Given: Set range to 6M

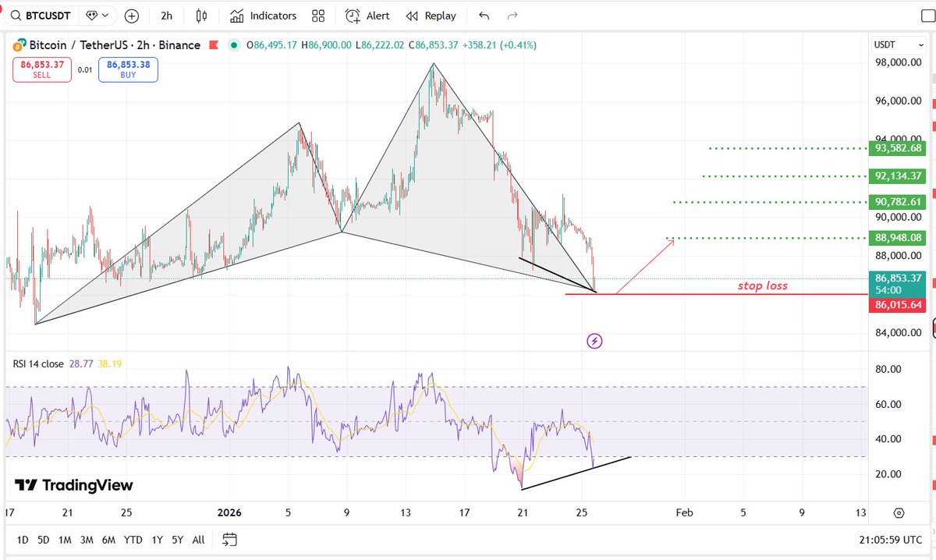Looking at the screenshot, I should 109,539.
